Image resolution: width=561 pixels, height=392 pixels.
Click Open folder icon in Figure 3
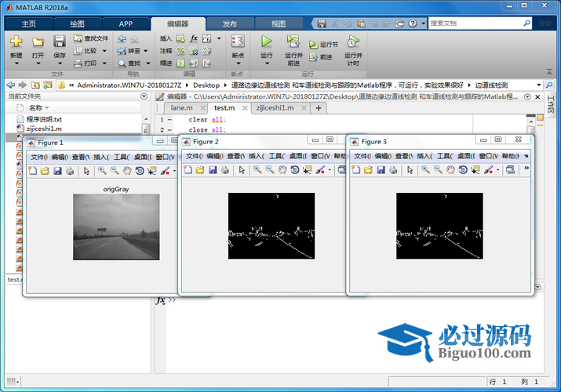tap(368, 170)
